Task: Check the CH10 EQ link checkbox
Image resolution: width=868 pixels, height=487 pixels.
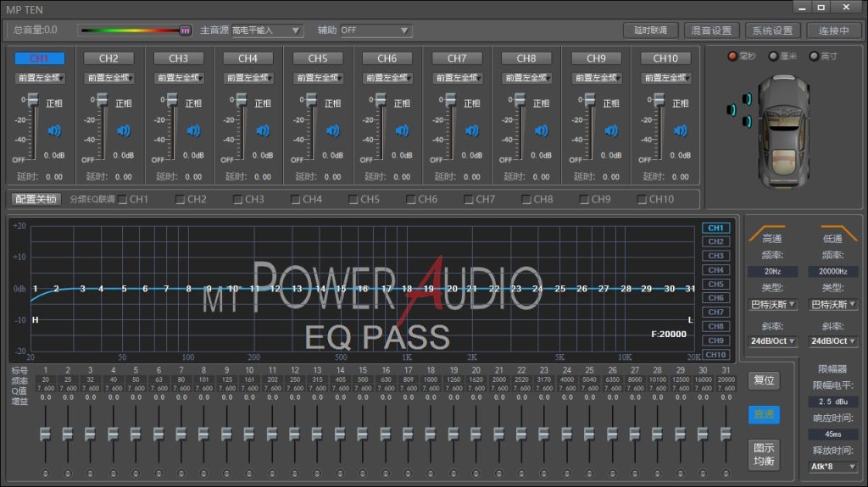Action: 643,199
